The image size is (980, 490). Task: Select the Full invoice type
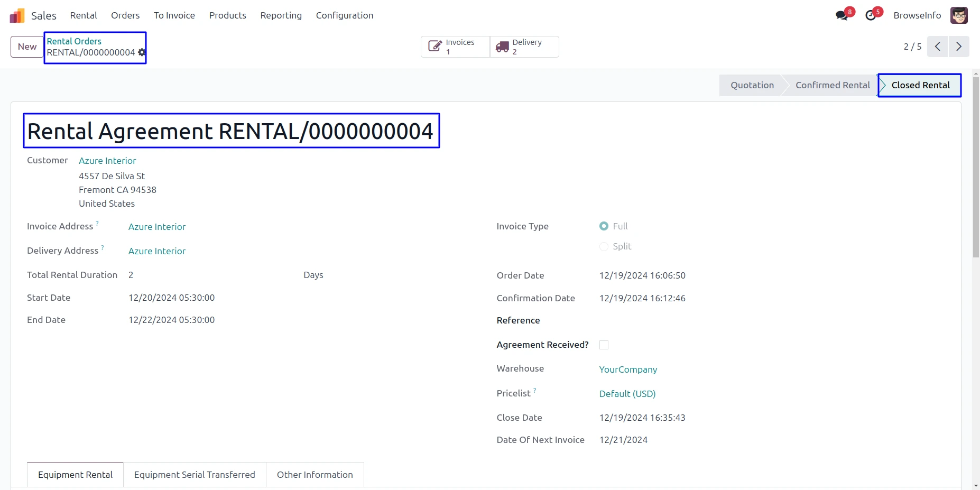(x=604, y=226)
